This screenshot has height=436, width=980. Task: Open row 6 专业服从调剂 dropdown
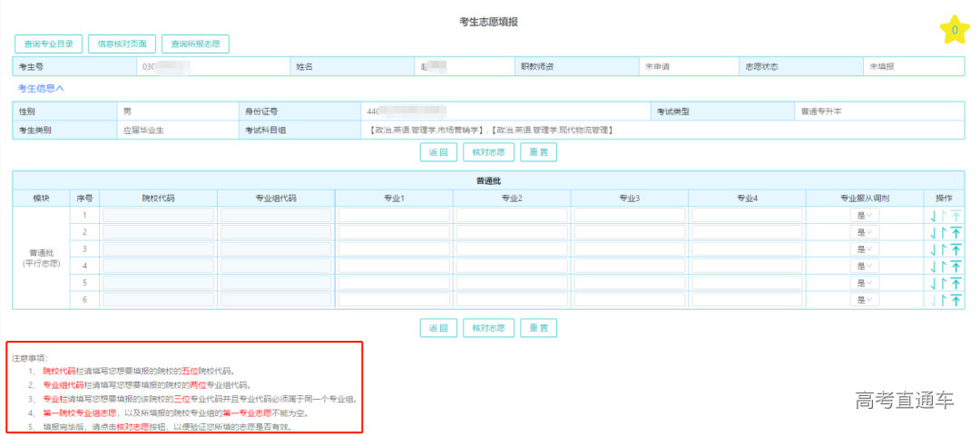point(864,300)
